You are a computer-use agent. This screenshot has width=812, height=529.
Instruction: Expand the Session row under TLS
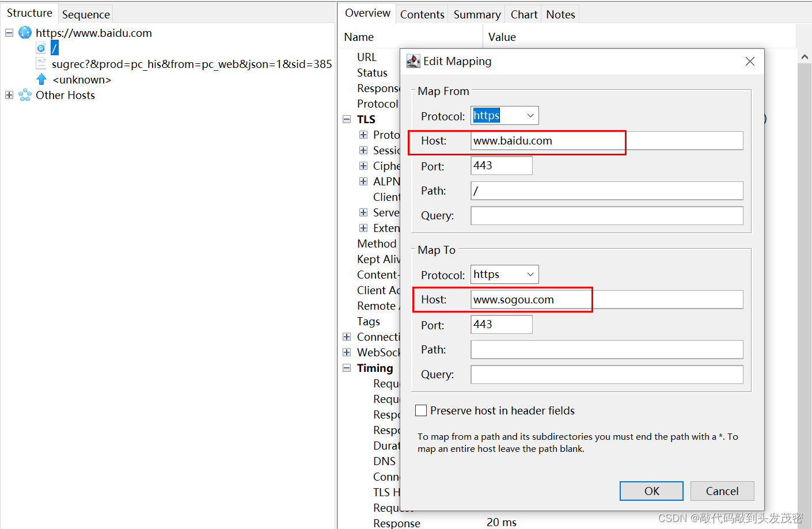(363, 150)
